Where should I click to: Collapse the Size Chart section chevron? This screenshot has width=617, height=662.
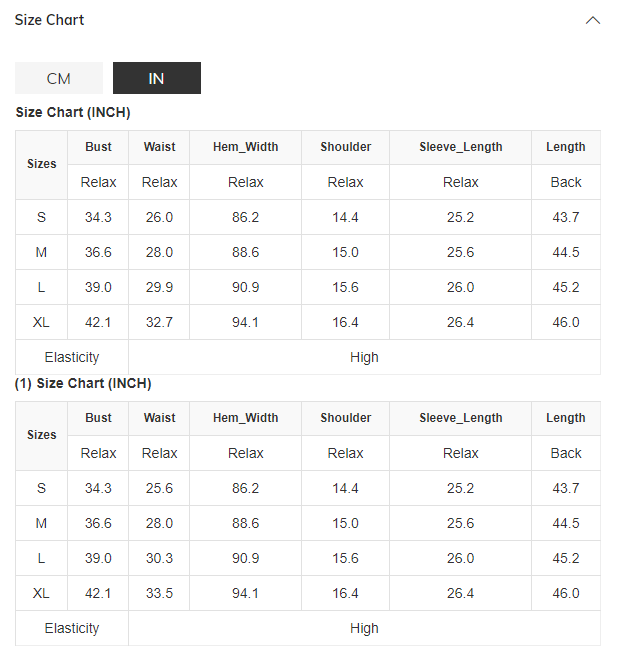point(593,20)
